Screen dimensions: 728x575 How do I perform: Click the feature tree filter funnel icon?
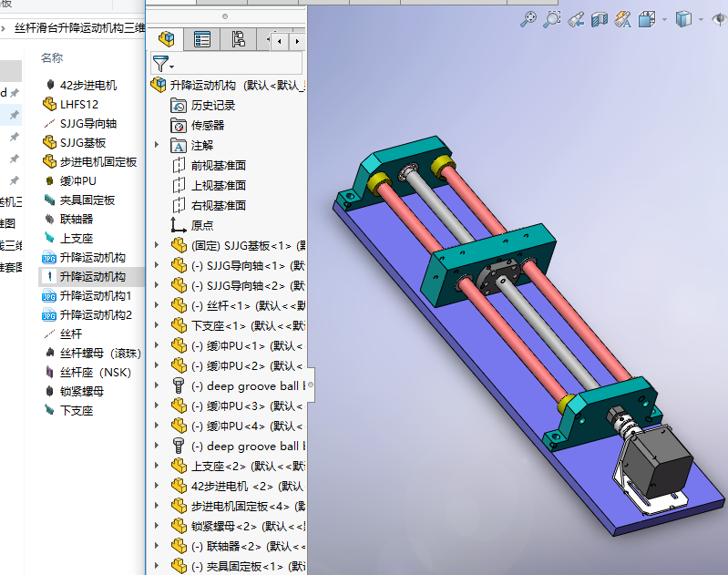pos(161,64)
